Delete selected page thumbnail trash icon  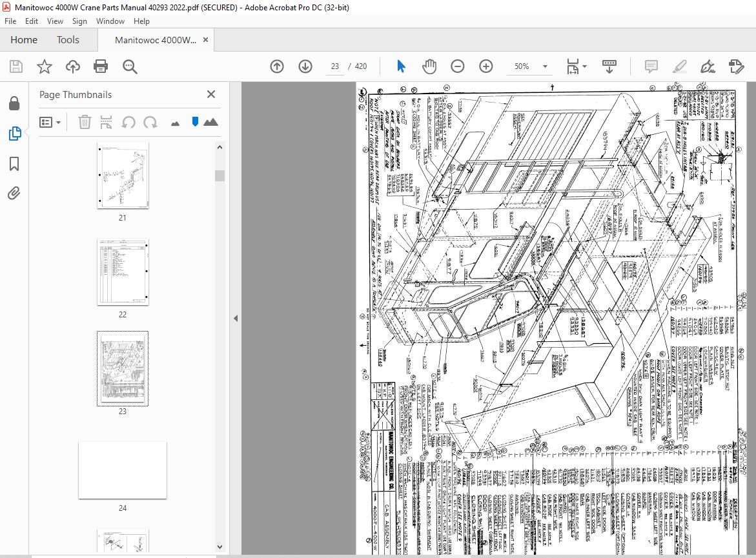point(85,123)
